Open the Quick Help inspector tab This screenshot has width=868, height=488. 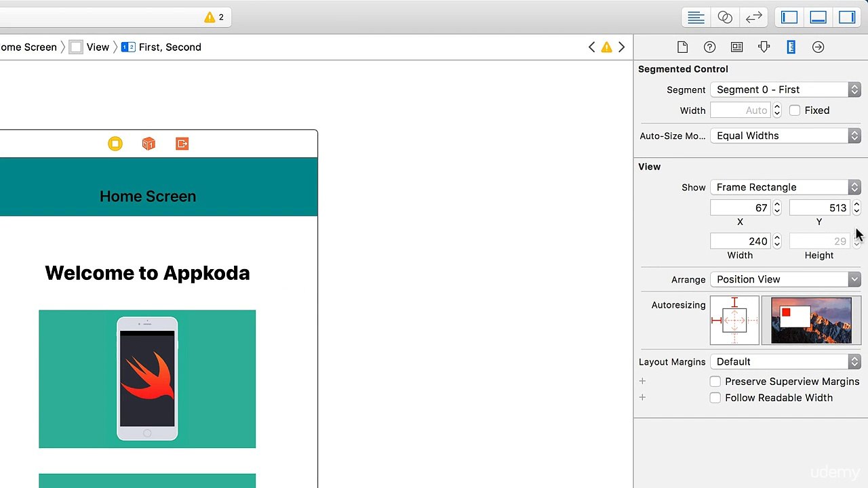709,47
